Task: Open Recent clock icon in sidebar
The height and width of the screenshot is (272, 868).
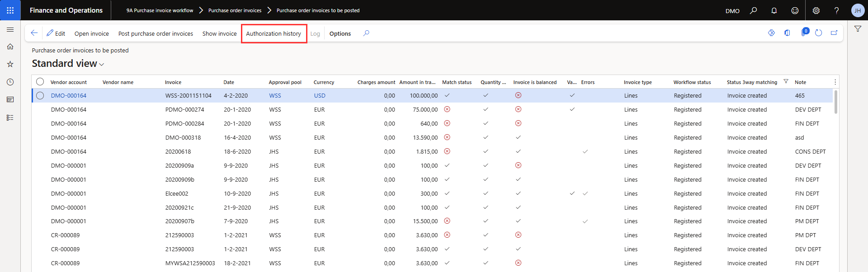Action: pyautogui.click(x=10, y=82)
